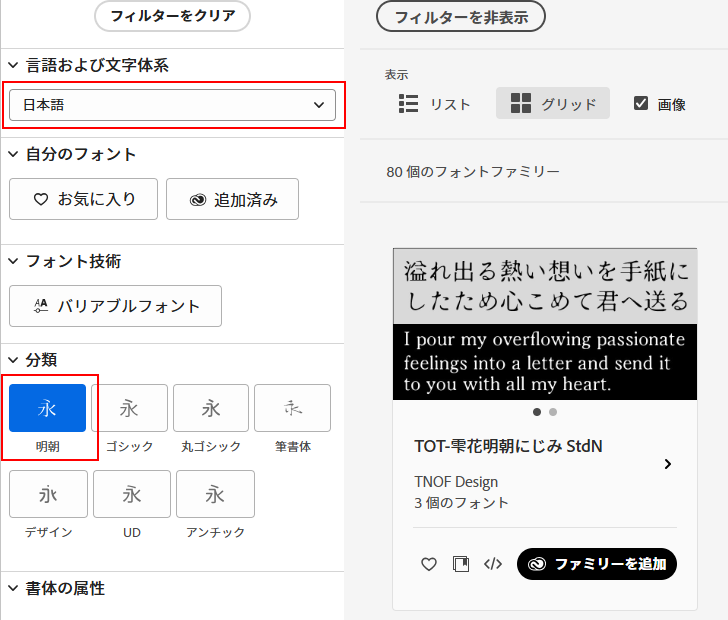Select the 明朝 classification icon
Screen dimensions: 728x620
(47, 408)
